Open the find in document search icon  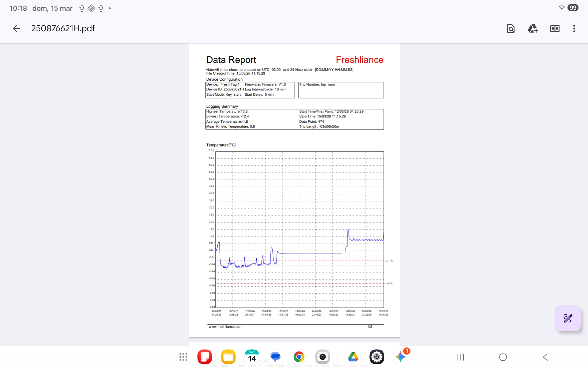511,29
